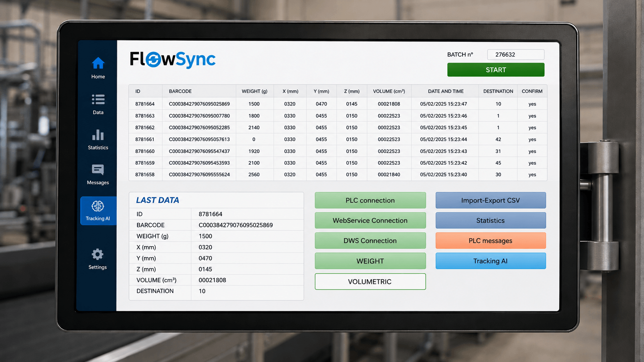
Task: Click Last Data weight value 1500
Action: click(x=205, y=236)
